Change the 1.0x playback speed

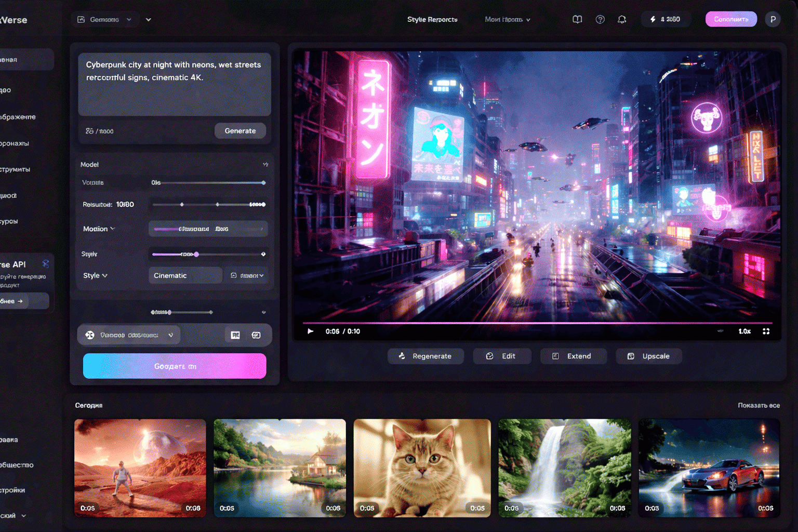point(744,331)
